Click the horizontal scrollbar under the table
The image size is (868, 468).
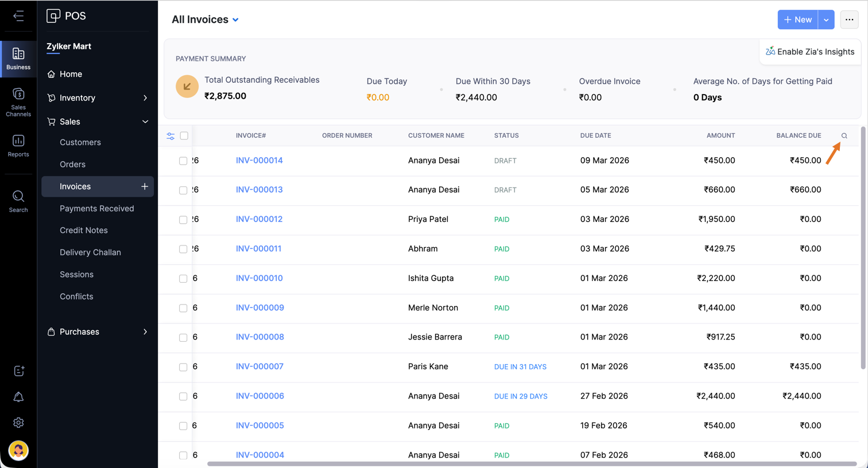(531, 464)
